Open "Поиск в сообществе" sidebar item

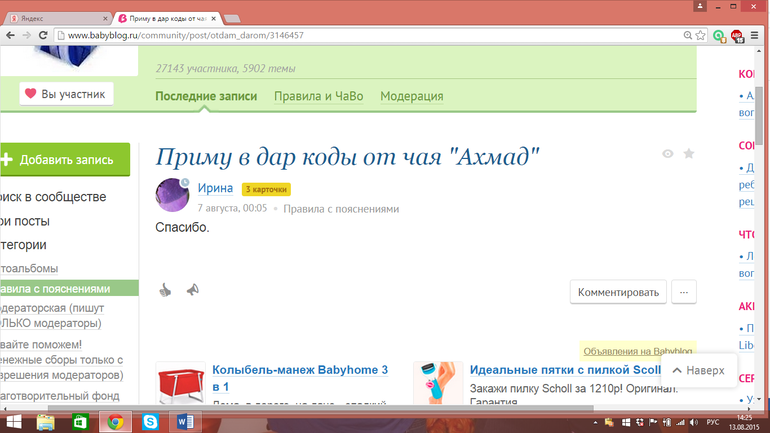(x=53, y=197)
